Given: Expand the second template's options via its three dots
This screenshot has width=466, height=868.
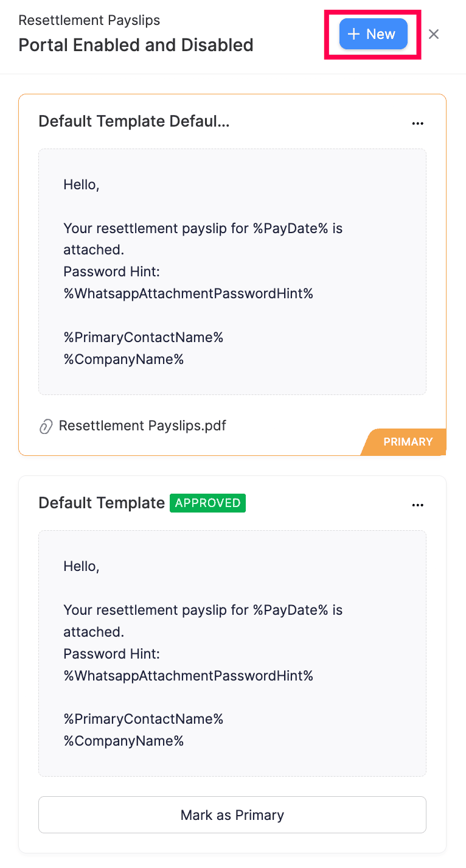Looking at the screenshot, I should click(x=418, y=505).
